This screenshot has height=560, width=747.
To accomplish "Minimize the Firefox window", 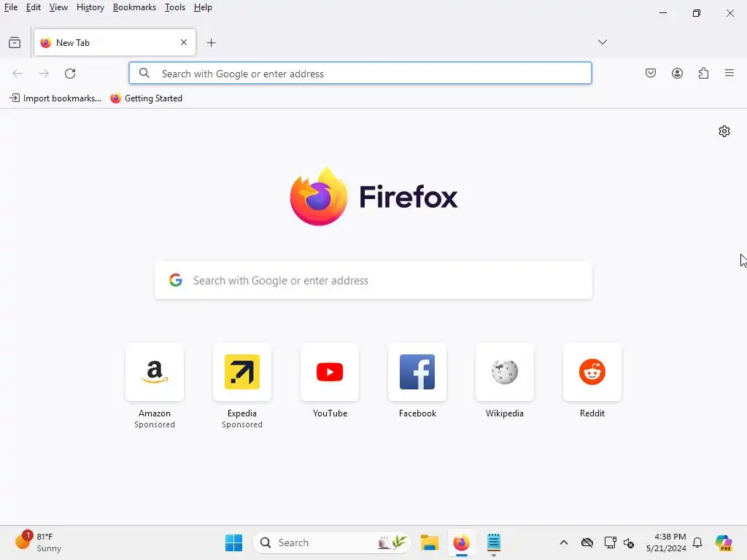I will point(663,13).
